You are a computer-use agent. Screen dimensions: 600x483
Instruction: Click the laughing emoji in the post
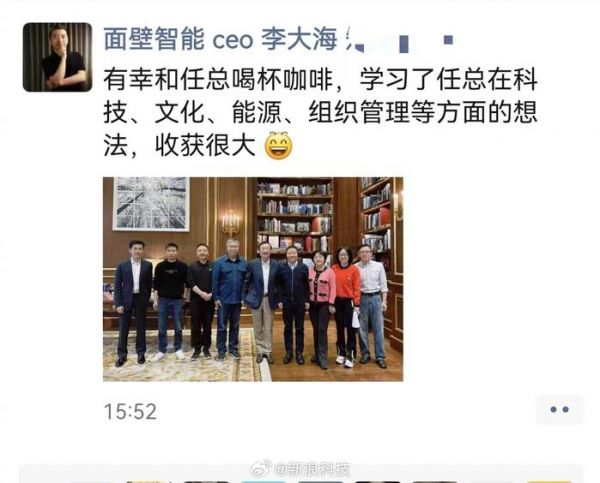279,145
